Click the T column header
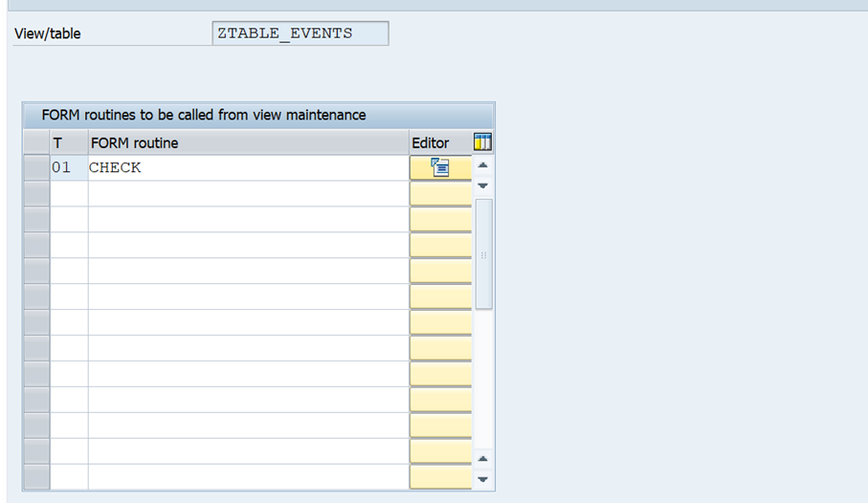This screenshot has width=868, height=503. [x=68, y=142]
